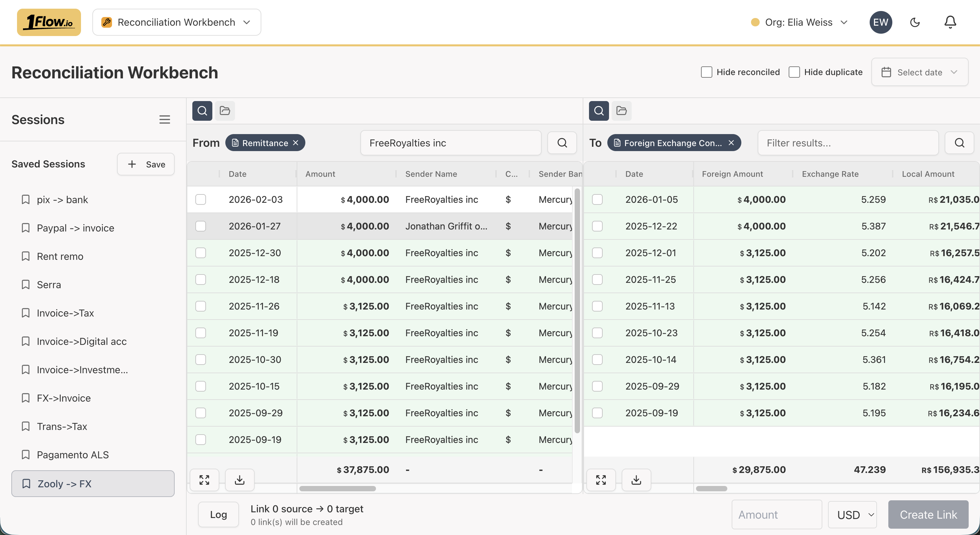Open folder icon in From panel toolbar
The width and height of the screenshot is (980, 535).
pyautogui.click(x=225, y=111)
